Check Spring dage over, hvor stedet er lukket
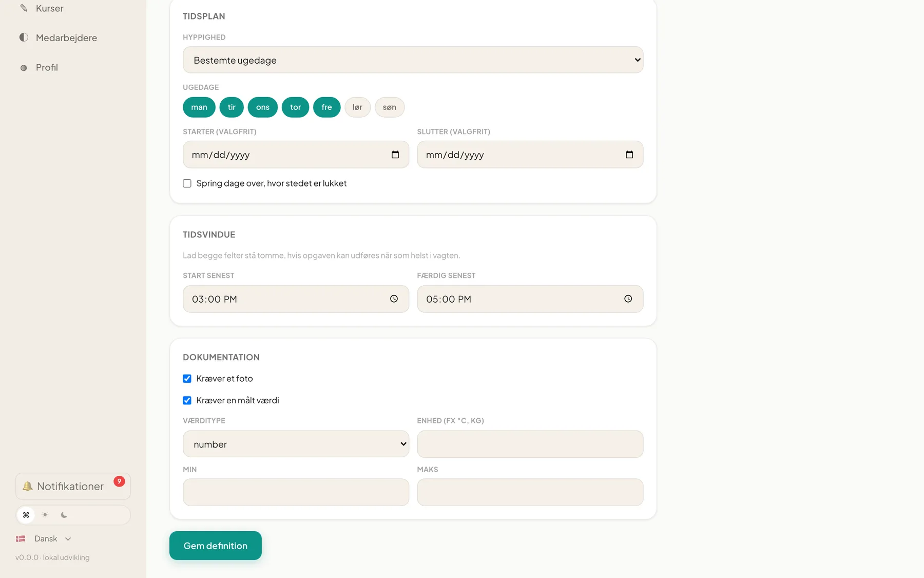Viewport: 924px width, 578px height. [x=187, y=183]
